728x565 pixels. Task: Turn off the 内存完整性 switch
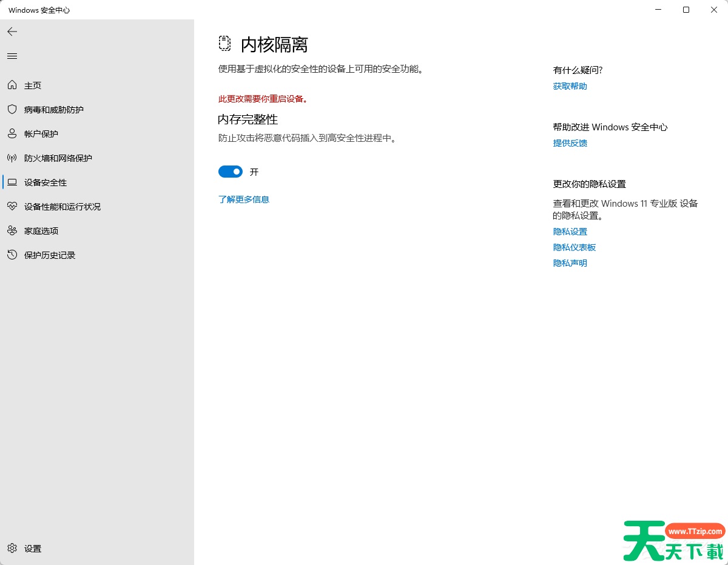click(x=231, y=172)
